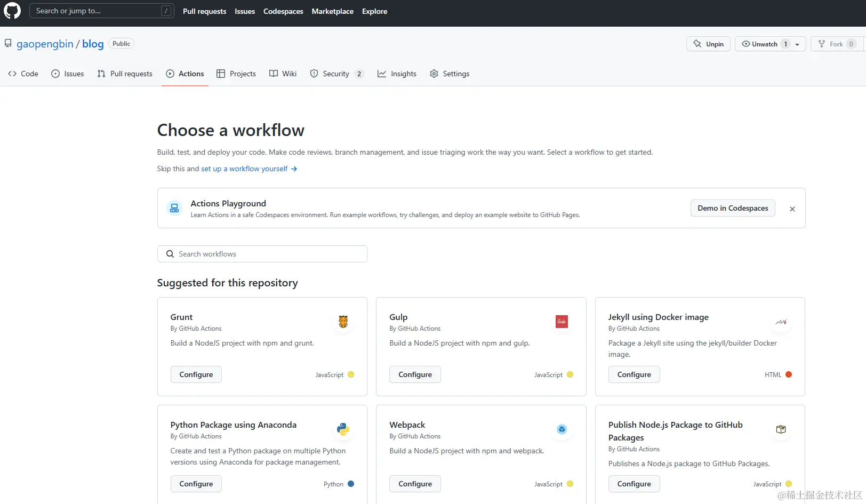Click the Choose a workflow heading

click(x=231, y=130)
